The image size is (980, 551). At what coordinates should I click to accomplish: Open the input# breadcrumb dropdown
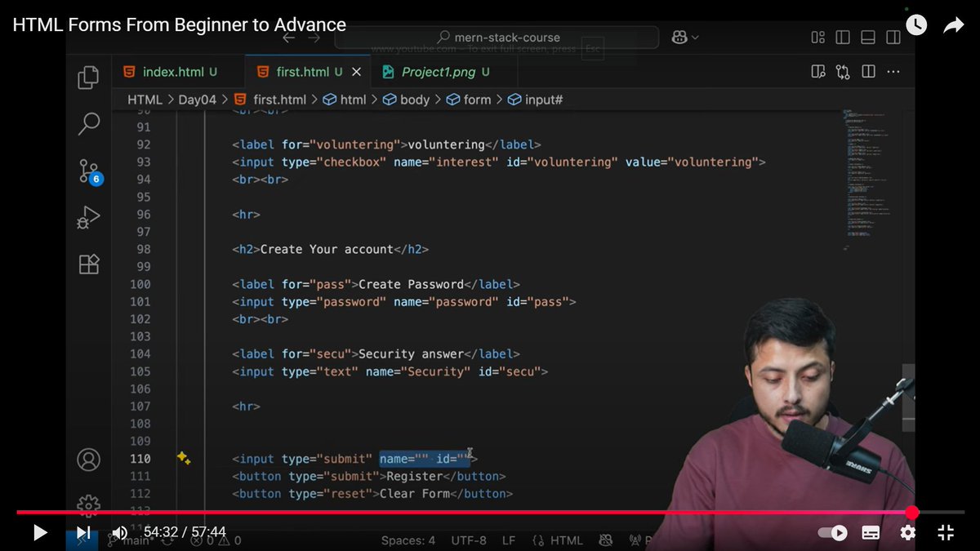point(536,100)
